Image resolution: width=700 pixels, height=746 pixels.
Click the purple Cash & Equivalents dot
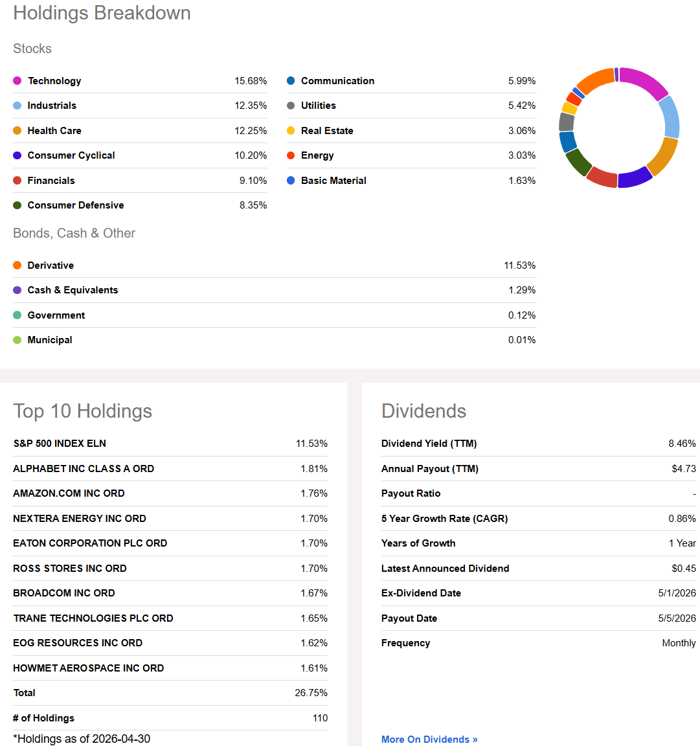17,290
